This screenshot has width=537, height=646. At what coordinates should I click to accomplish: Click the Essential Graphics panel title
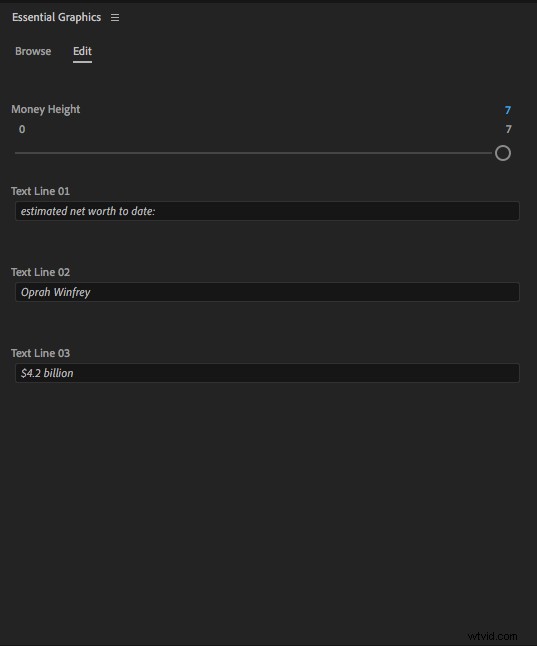click(56, 17)
